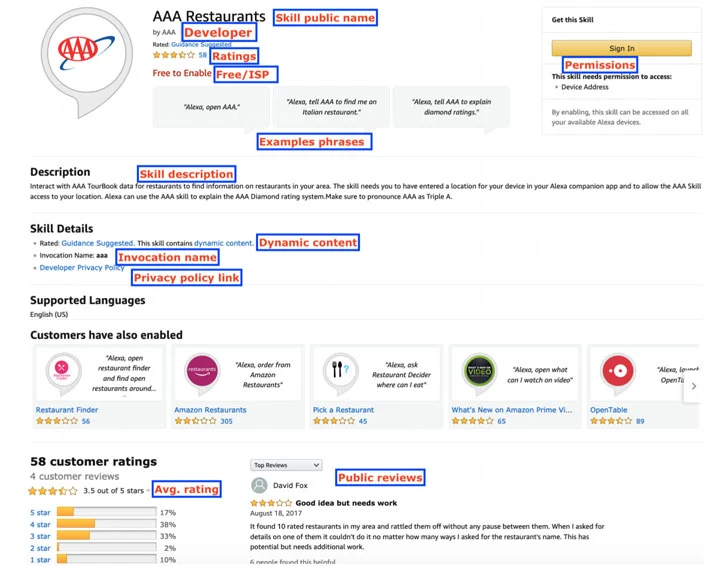Image resolution: width=728 pixels, height=566 pixels.
Task: Open the Top Reviews sort dropdown
Action: point(286,465)
